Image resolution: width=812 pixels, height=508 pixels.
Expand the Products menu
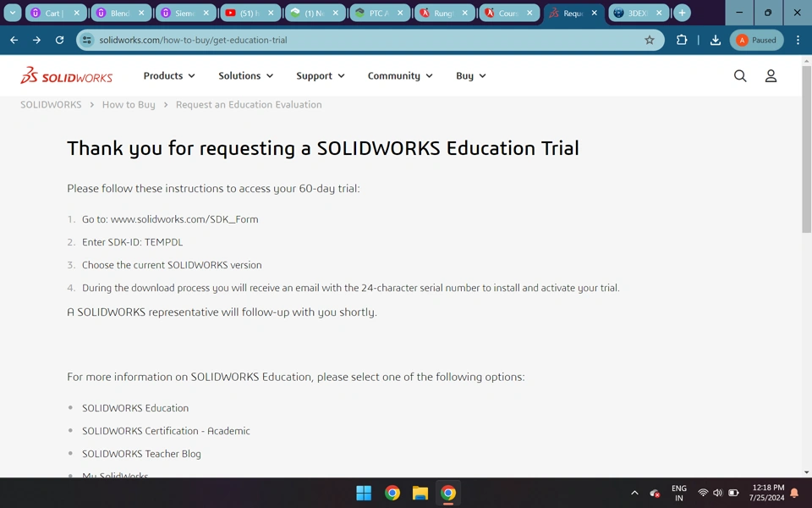169,75
